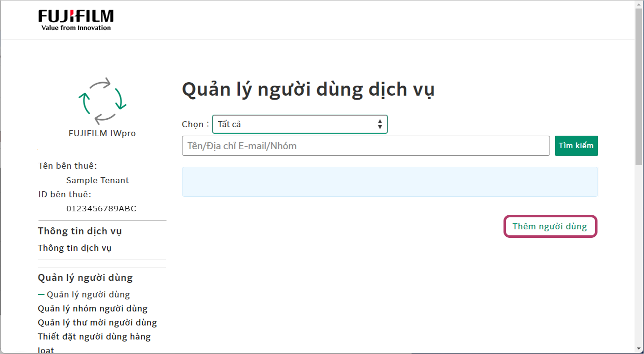Screen dimensions: 644x354
Task: Click the Sample Tenant name text
Action: tap(97, 180)
